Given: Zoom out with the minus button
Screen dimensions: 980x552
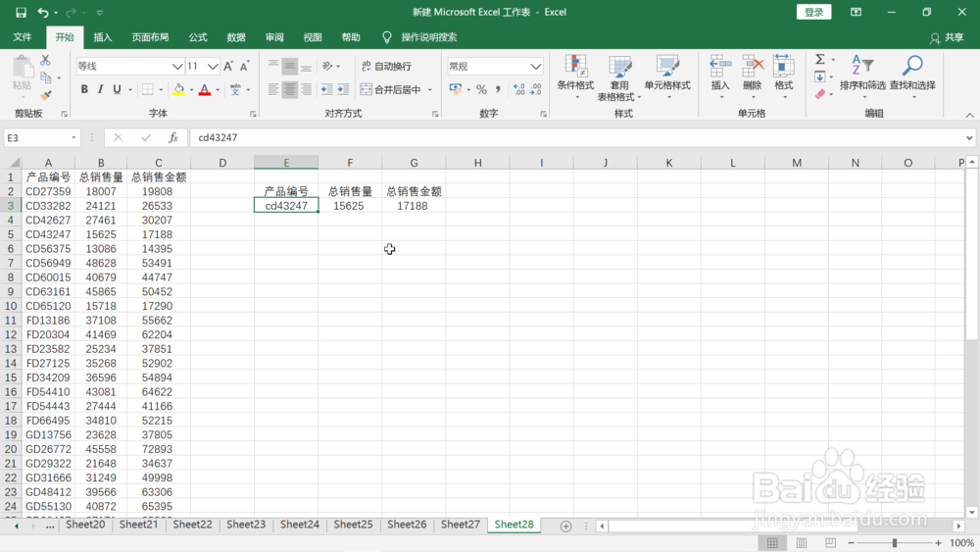Looking at the screenshot, I should click(851, 542).
